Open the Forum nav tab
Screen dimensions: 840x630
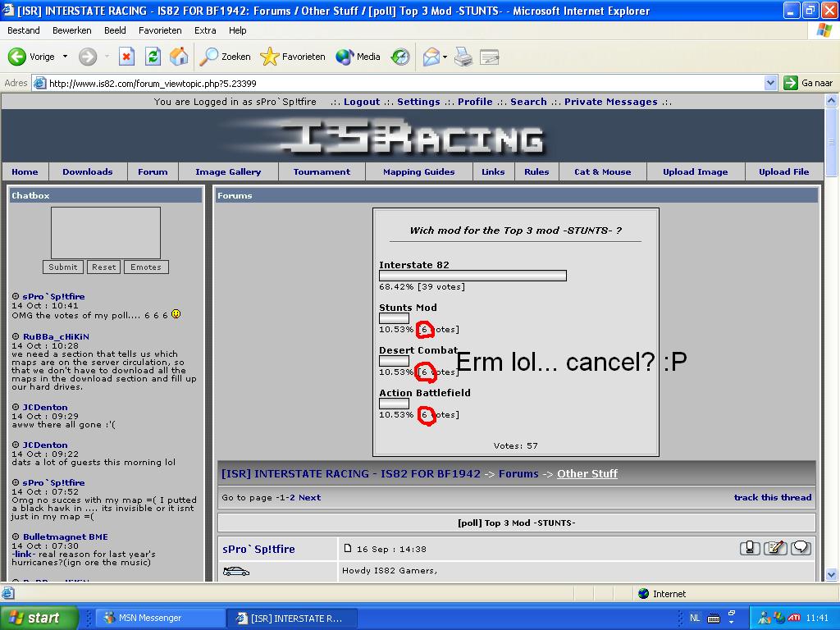coord(153,172)
